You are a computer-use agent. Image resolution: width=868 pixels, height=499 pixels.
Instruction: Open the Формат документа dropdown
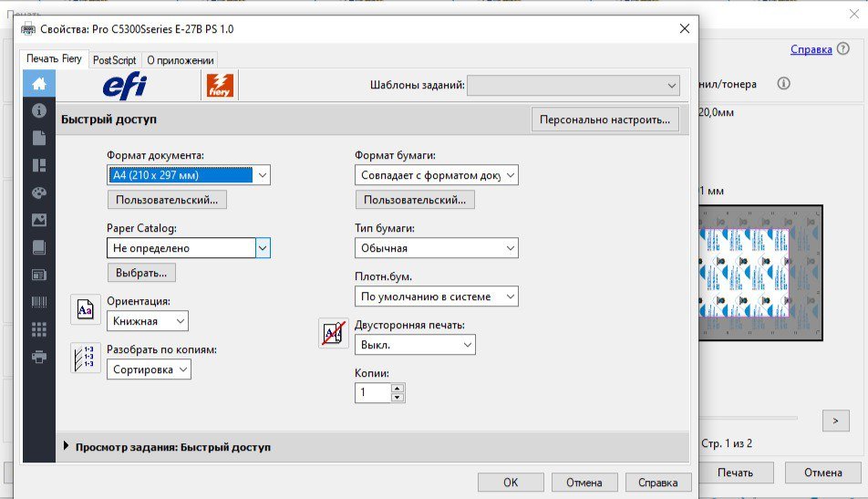[x=188, y=175]
